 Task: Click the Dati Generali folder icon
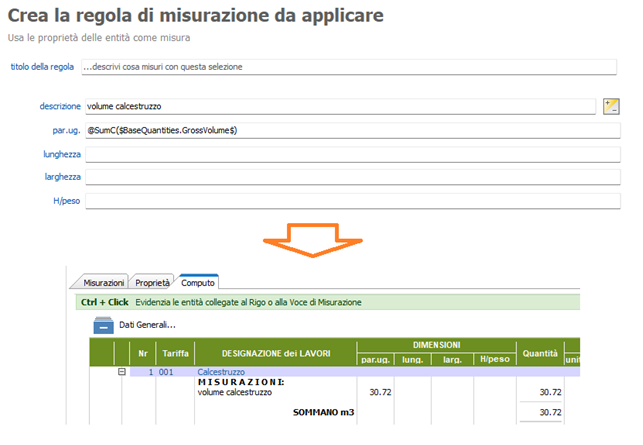(104, 325)
